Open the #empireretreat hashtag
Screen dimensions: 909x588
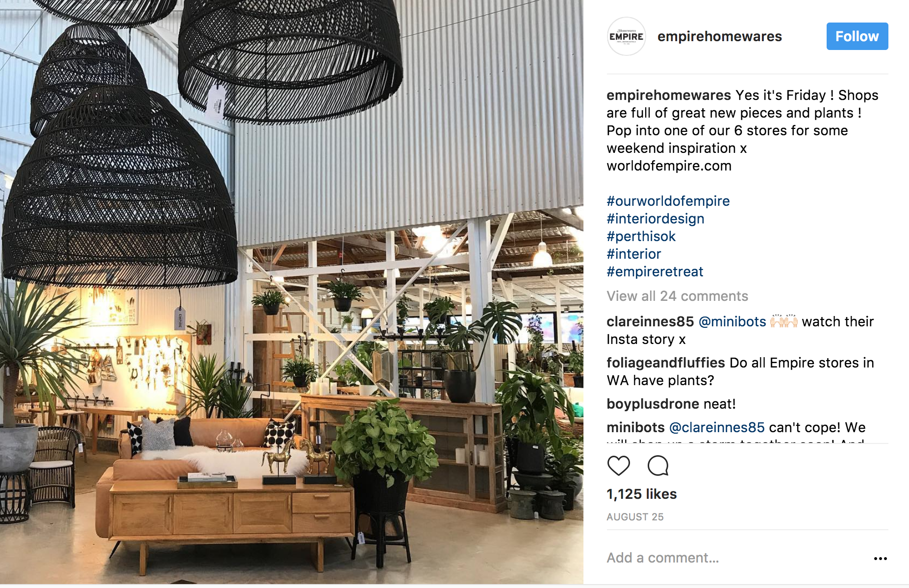655,271
